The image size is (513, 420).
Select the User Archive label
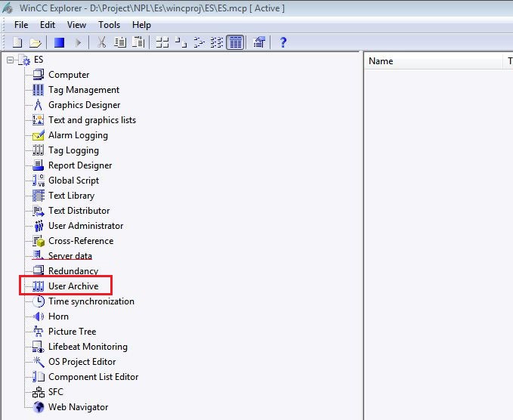coord(73,286)
